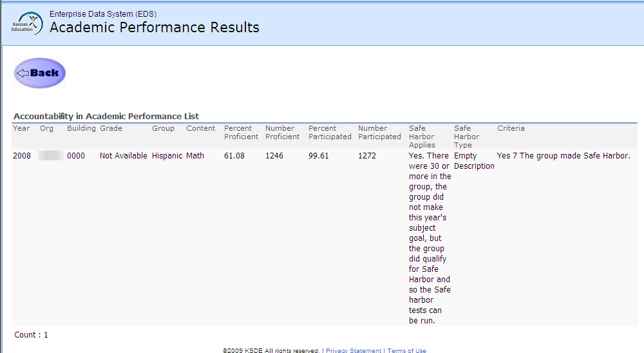Click the Empty Description cell
This screenshot has height=353, width=644.
coord(474,161)
